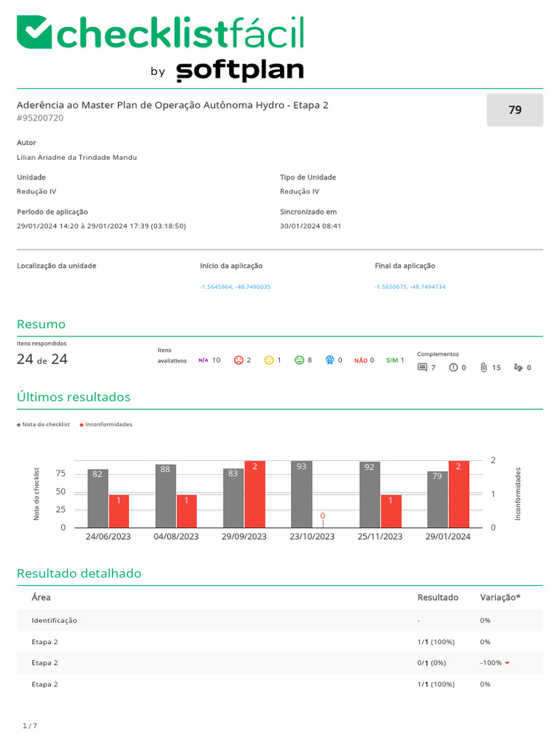The width and height of the screenshot is (560, 747).
Task: Toggle Nota do checklist legend entry
Action: 43,425
